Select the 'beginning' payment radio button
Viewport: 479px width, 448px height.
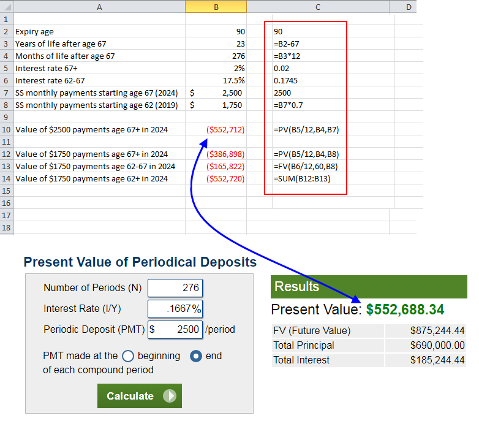click(128, 356)
